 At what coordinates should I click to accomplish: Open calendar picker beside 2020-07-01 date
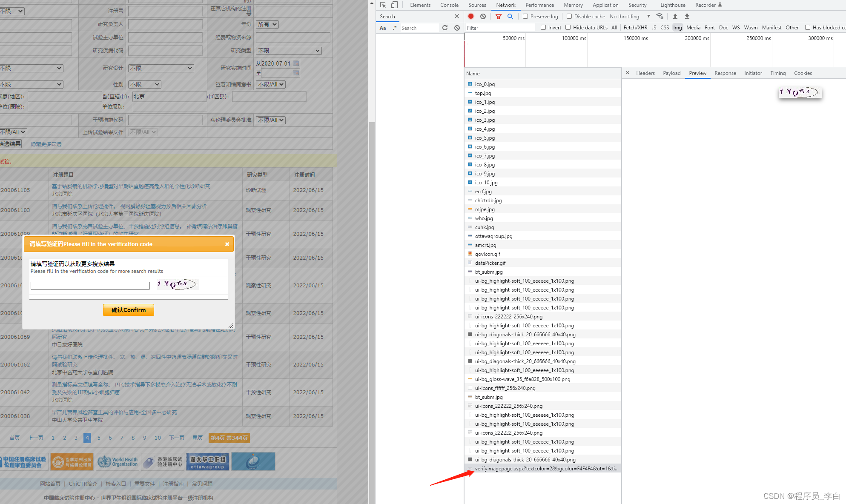(296, 63)
